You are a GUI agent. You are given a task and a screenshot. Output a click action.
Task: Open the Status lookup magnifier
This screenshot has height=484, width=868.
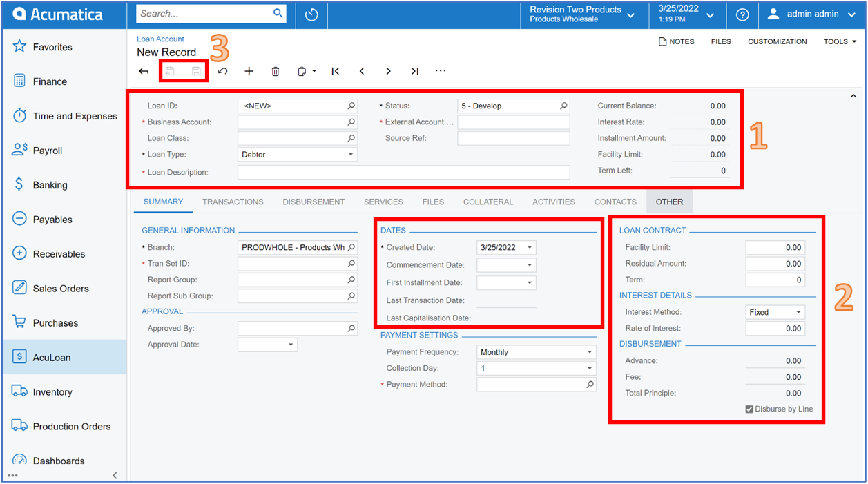click(x=563, y=106)
